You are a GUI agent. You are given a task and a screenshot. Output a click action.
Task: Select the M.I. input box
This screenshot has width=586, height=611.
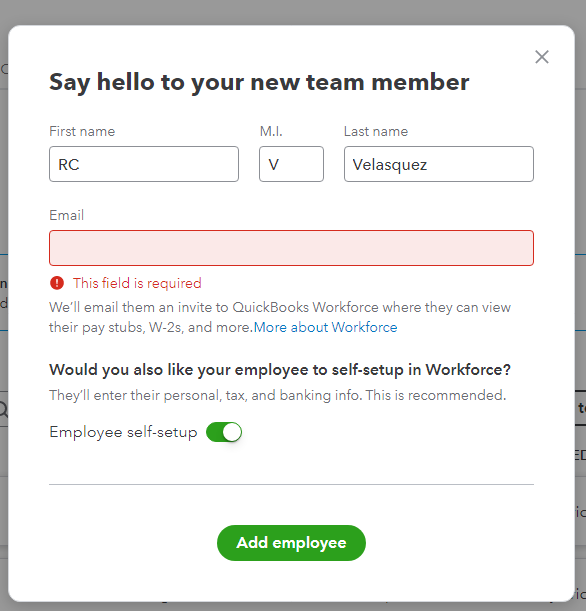(x=291, y=164)
